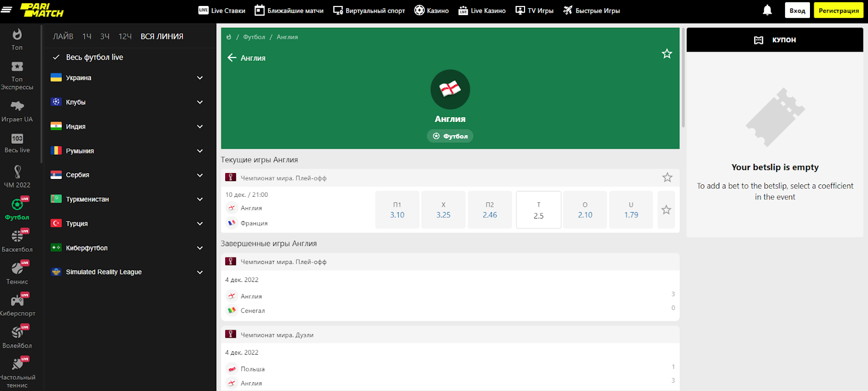Image resolution: width=868 pixels, height=391 pixels.
Task: Bet on draw X odds 3.25
Action: coord(443,210)
